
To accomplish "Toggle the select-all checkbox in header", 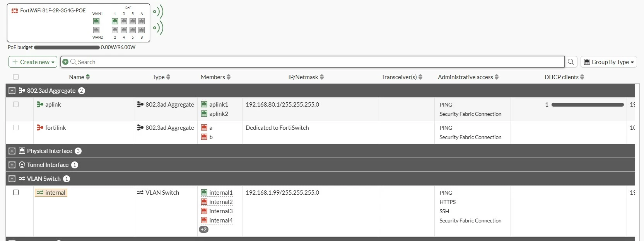I will [x=16, y=77].
